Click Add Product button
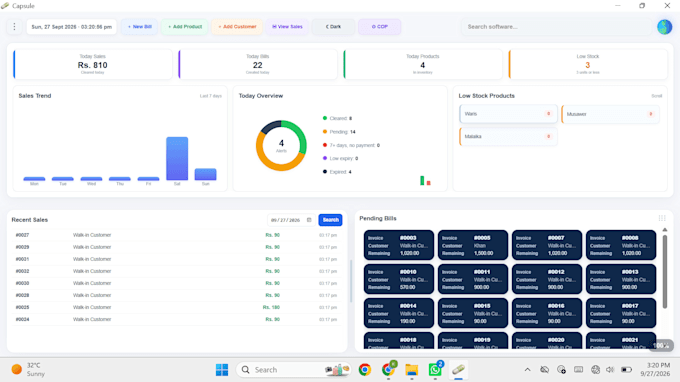The height and width of the screenshot is (382, 680). click(185, 27)
